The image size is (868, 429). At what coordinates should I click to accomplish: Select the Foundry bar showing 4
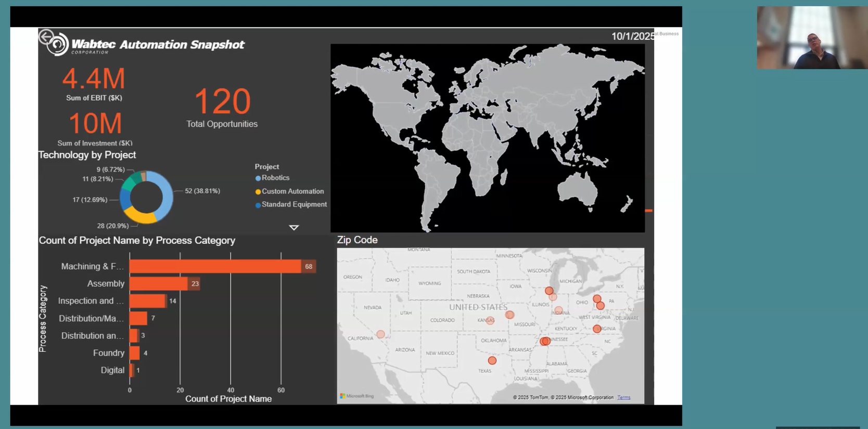tap(134, 353)
